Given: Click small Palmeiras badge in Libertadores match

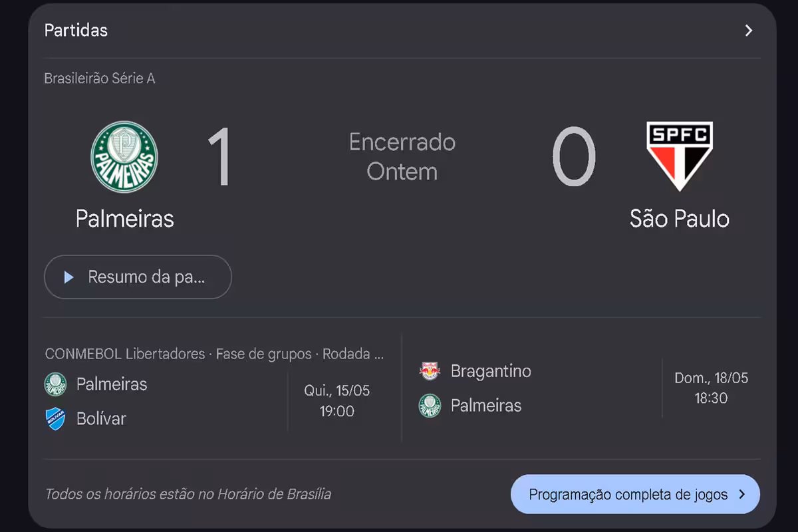Looking at the screenshot, I should point(55,384).
